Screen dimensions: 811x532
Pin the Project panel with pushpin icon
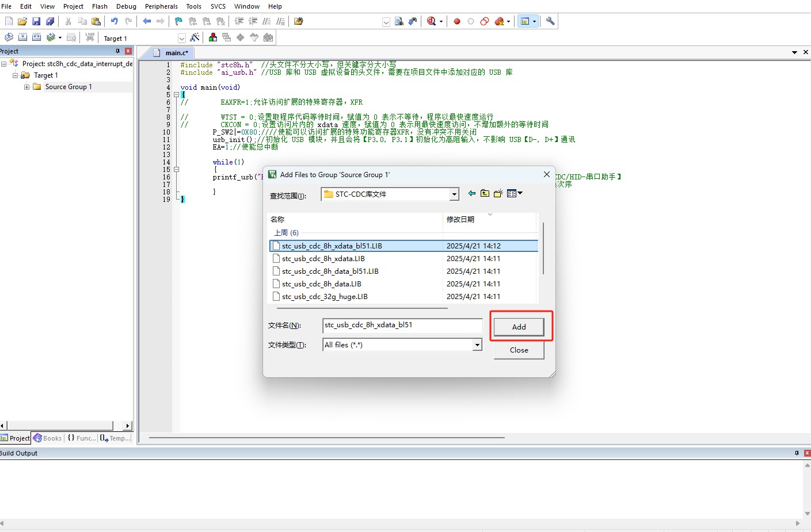[x=117, y=51]
